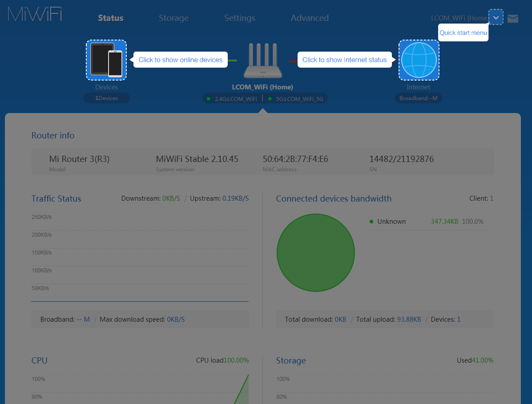The height and width of the screenshot is (404, 532).
Task: Click the Broadband--M status badge
Action: tap(418, 98)
